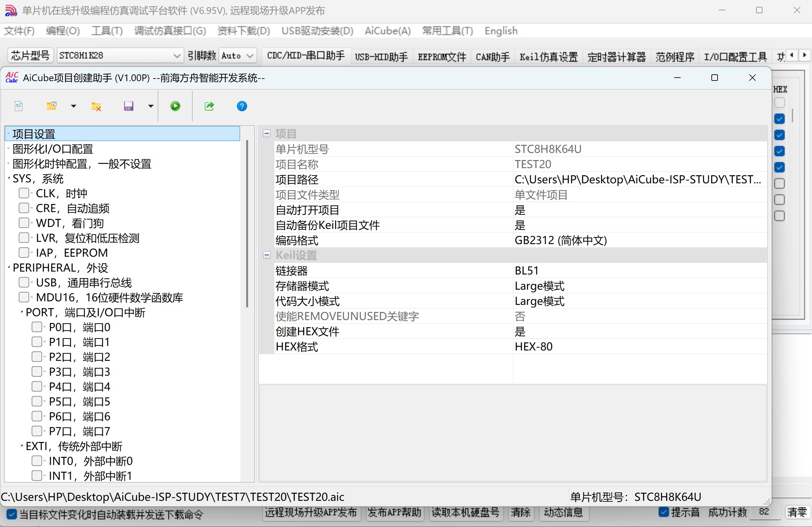
Task: Click the green run generate icon
Action: [175, 106]
